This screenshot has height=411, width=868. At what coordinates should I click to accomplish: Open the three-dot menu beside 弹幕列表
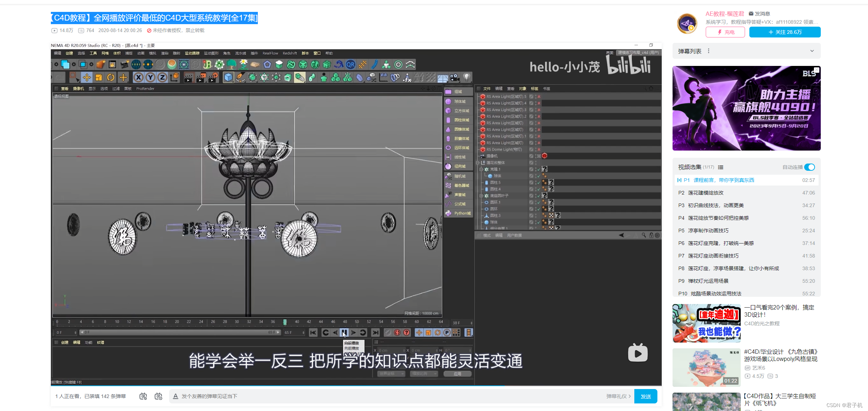(x=709, y=51)
